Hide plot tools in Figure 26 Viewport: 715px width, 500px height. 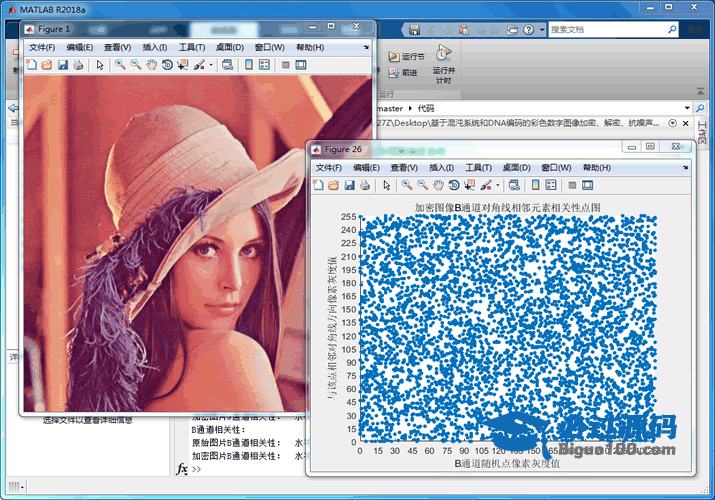click(x=572, y=185)
